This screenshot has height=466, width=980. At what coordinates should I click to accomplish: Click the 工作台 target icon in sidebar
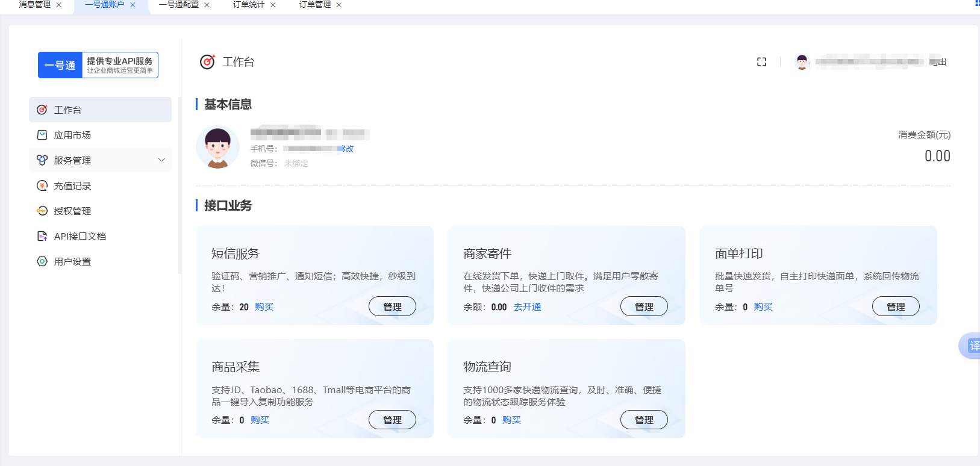click(42, 110)
